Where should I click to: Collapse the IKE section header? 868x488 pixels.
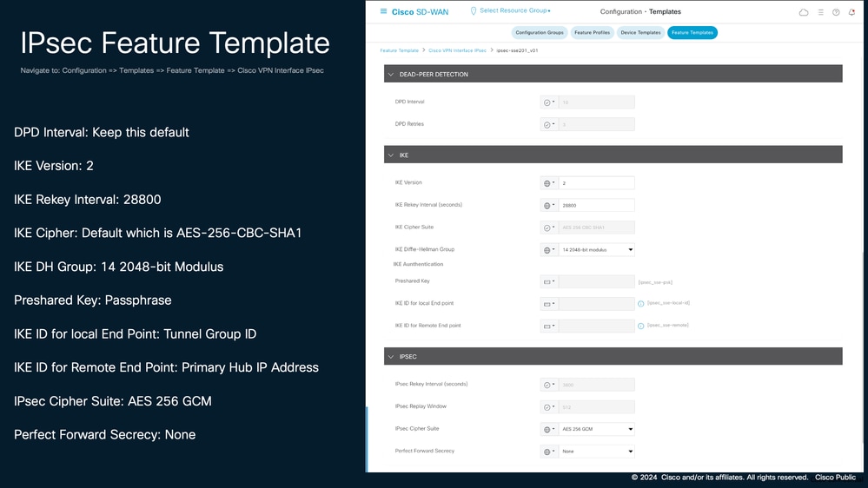pos(613,155)
